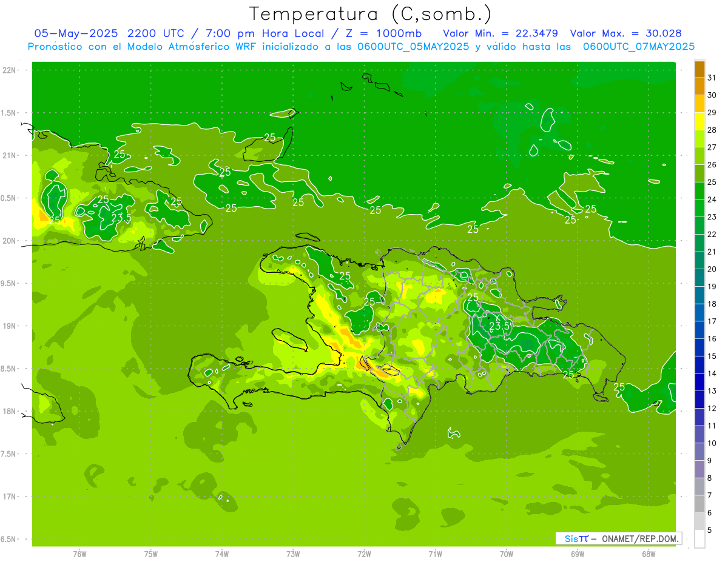Click the '12' colorbar scale label

(x=712, y=409)
